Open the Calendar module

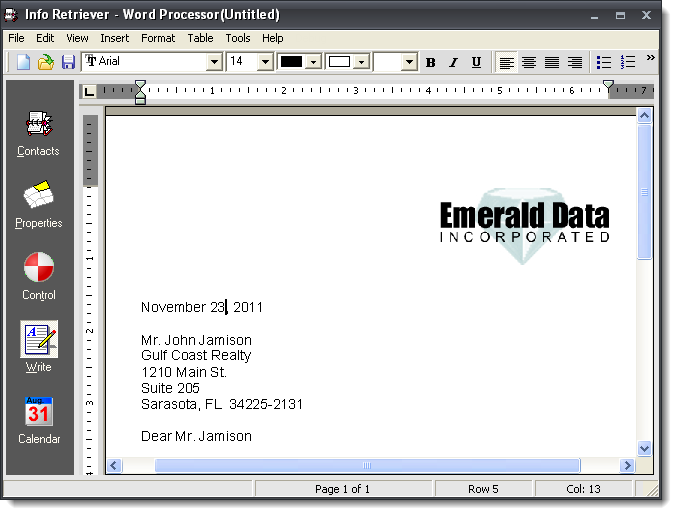(38, 419)
